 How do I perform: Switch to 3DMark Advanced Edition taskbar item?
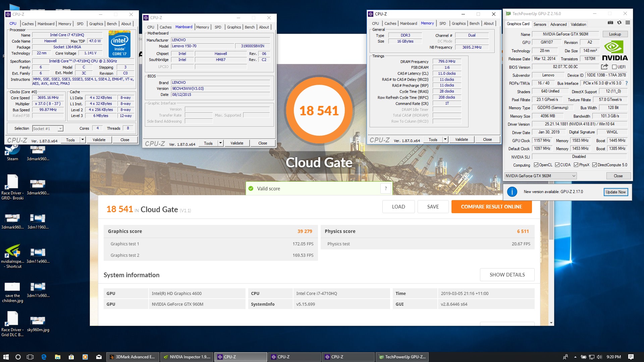133,357
